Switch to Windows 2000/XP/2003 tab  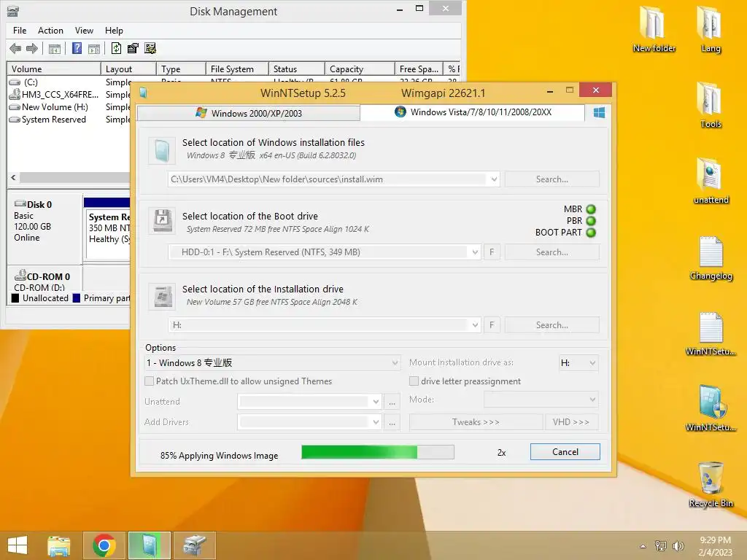[x=248, y=113]
